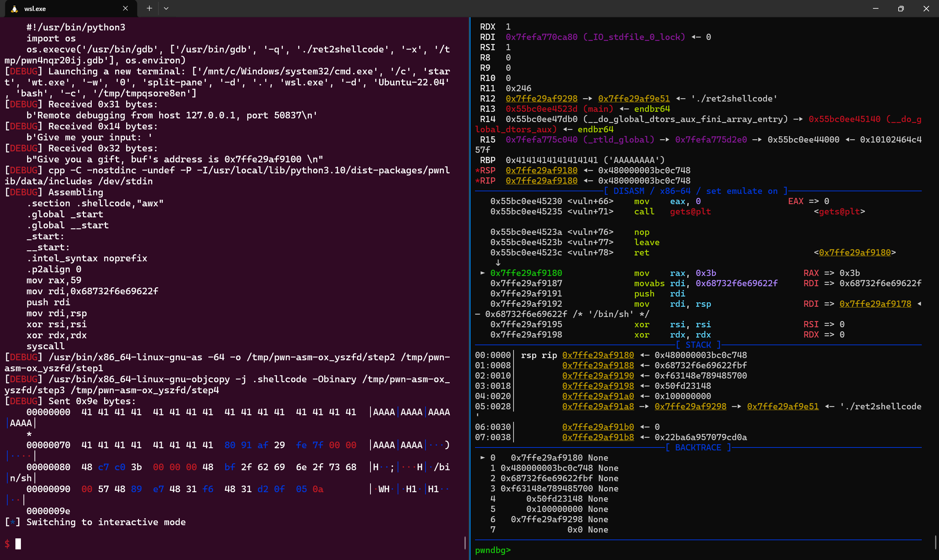The image size is (939, 560).
Task: Click the RSP register address link
Action: 541,170
